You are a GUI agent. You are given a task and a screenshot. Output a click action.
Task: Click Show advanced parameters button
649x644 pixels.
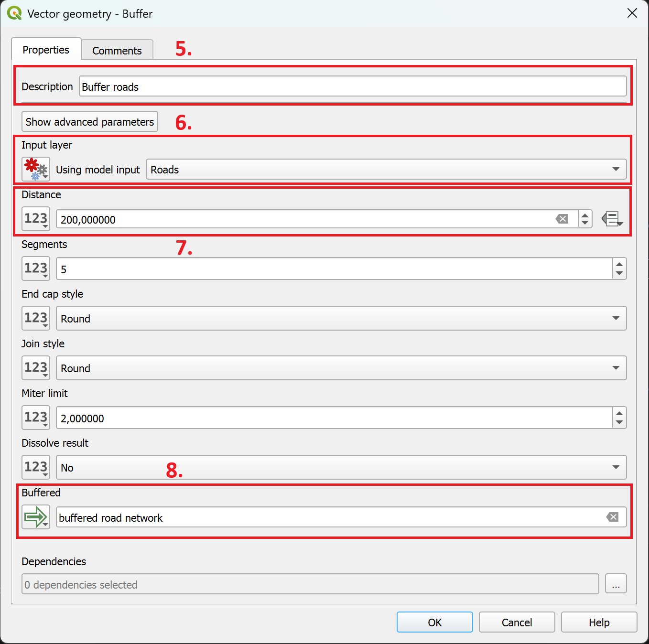coord(90,122)
